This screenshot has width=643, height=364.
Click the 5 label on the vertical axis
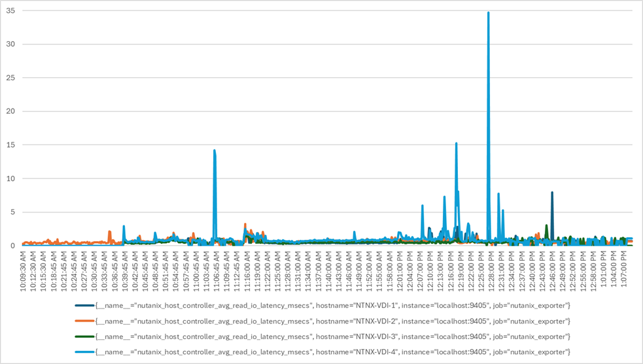pyautogui.click(x=13, y=212)
